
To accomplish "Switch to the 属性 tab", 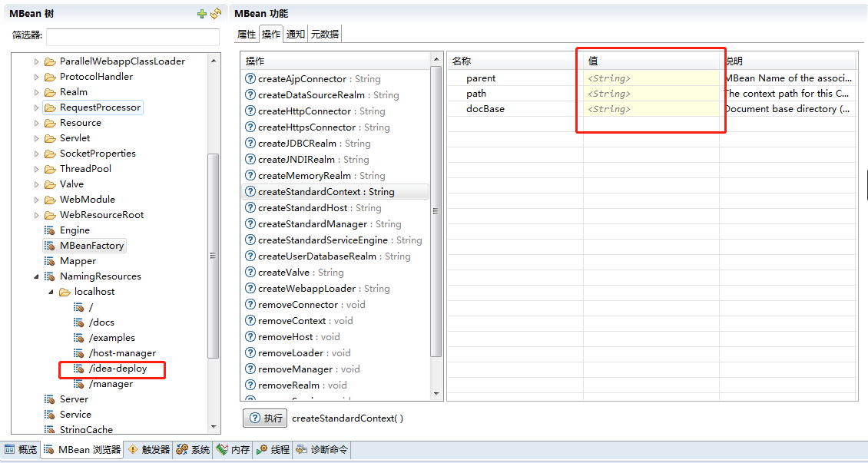I will pos(247,35).
